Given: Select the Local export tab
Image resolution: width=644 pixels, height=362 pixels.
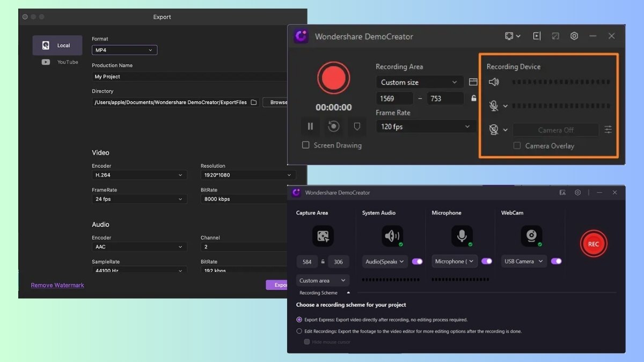Looking at the screenshot, I should click(57, 46).
